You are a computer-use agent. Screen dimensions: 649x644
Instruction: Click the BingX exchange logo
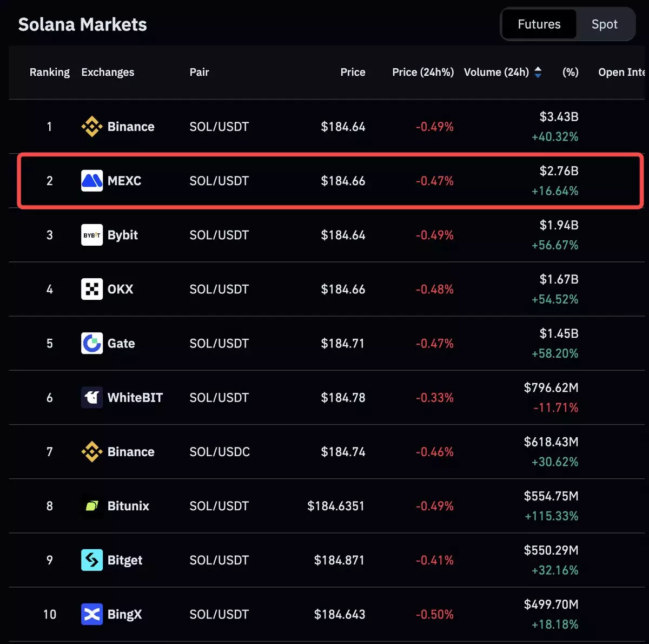tap(91, 614)
